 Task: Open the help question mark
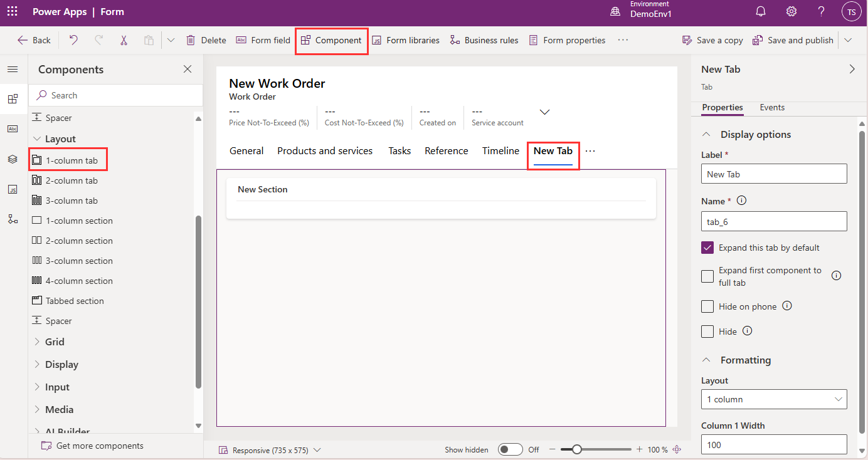[822, 12]
